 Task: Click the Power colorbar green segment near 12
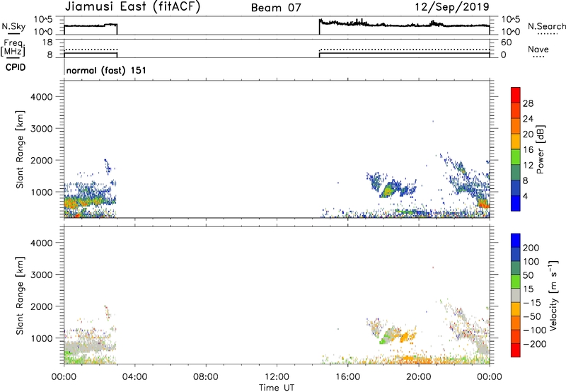tap(516, 156)
